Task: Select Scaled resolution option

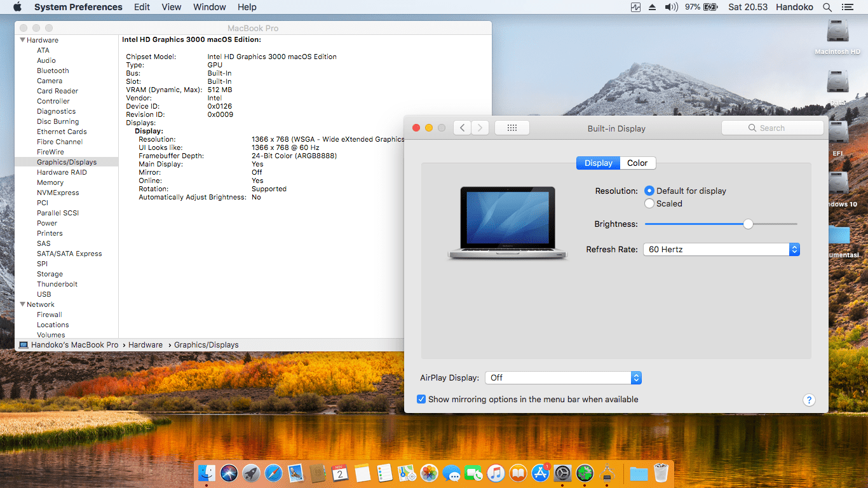Action: coord(649,203)
